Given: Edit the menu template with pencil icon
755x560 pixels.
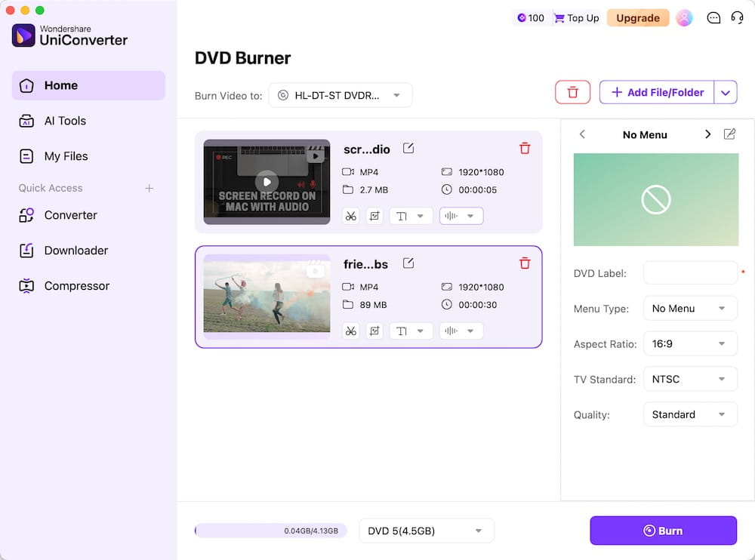Looking at the screenshot, I should click(x=729, y=134).
